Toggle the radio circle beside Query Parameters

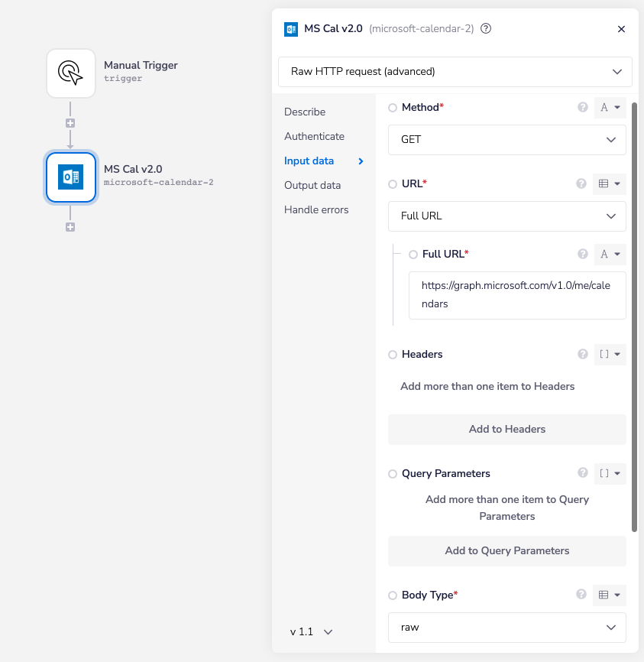[393, 474]
